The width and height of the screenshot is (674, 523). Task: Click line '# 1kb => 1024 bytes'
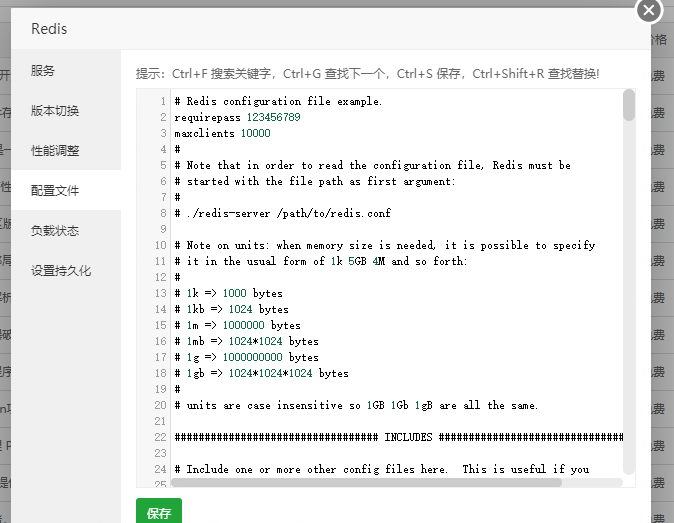point(231,309)
